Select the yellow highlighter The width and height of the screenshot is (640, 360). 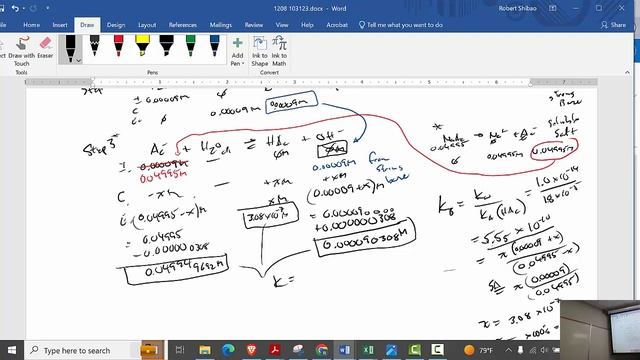point(142,46)
